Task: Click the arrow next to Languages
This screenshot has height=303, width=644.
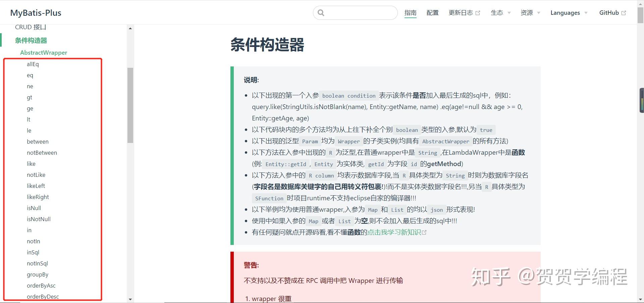Action: point(586,13)
